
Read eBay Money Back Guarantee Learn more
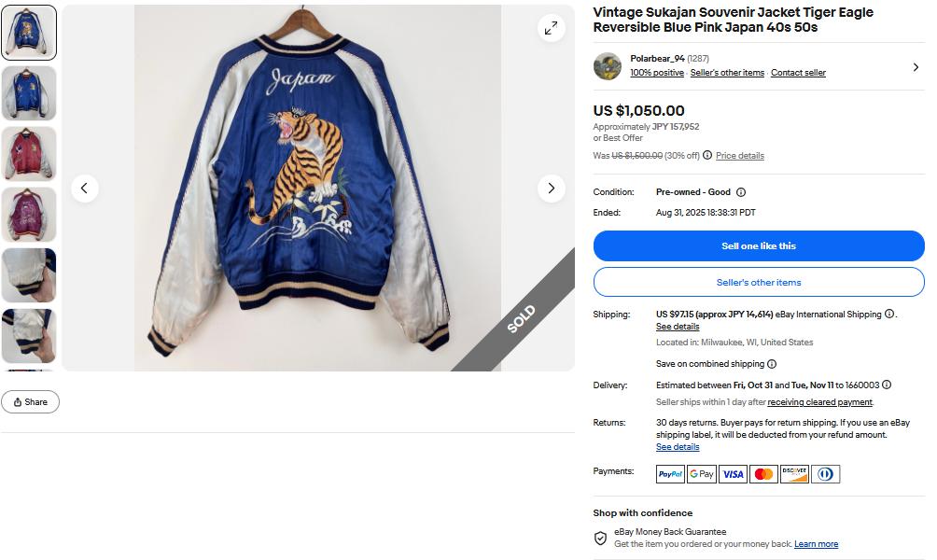click(816, 544)
